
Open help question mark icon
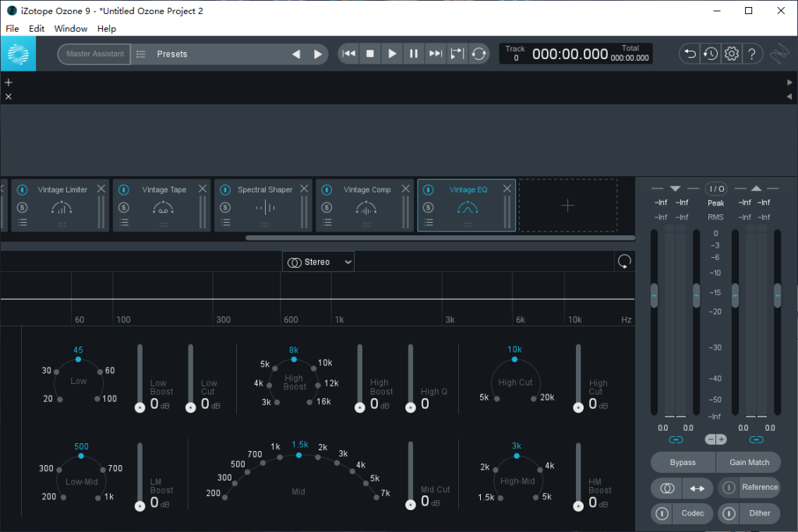tap(752, 54)
